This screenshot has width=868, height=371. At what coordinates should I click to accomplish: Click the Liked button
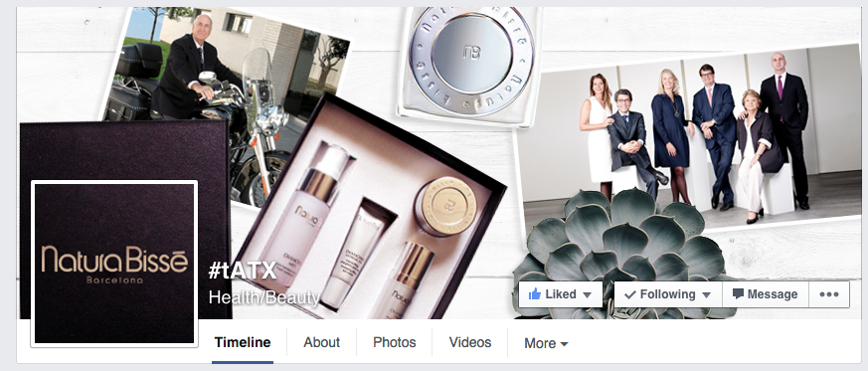[560, 294]
